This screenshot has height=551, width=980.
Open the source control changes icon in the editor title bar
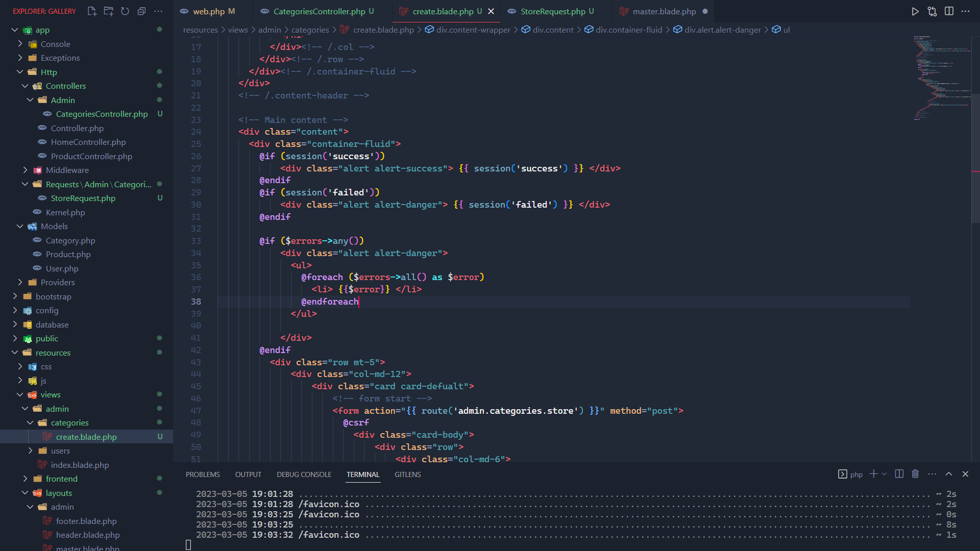click(932, 11)
